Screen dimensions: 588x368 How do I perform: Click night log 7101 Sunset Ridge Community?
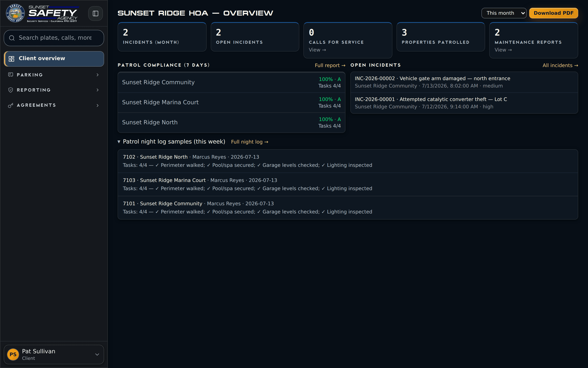coord(348,208)
